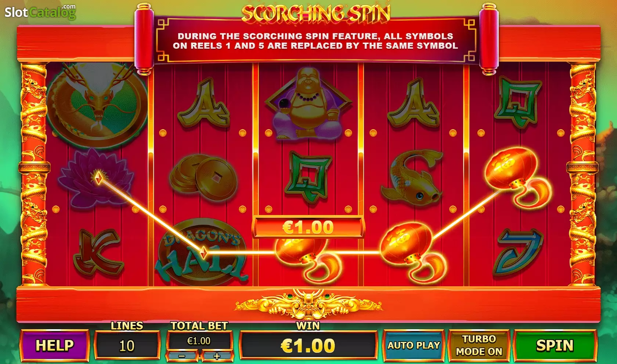Click the Dragon's Hall logo symbol
Viewport: 617px width, 364px height.
click(x=201, y=253)
